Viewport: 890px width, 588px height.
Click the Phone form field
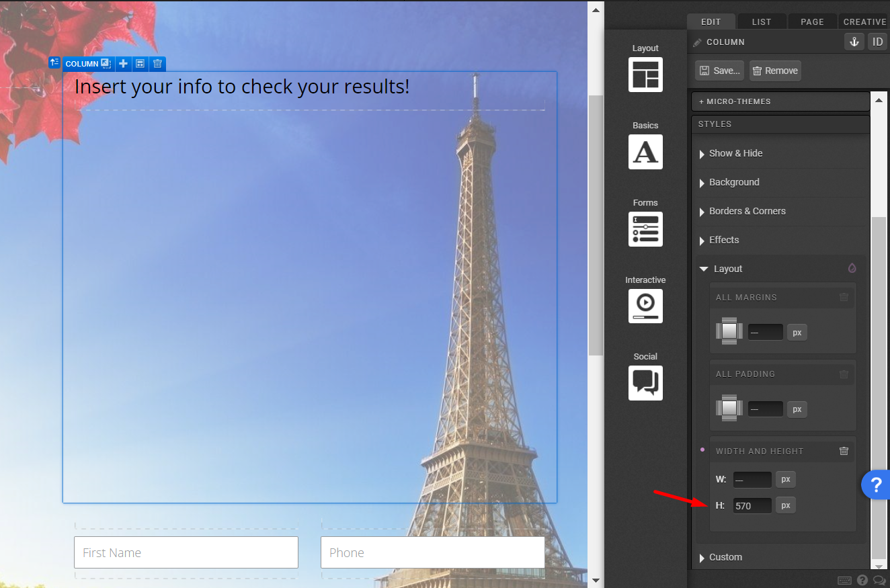point(433,552)
